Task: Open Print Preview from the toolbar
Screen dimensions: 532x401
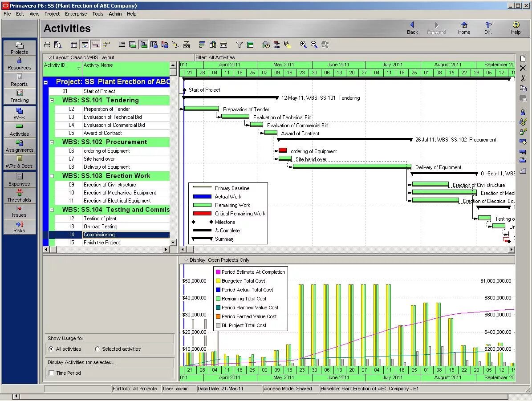Action: [x=58, y=45]
